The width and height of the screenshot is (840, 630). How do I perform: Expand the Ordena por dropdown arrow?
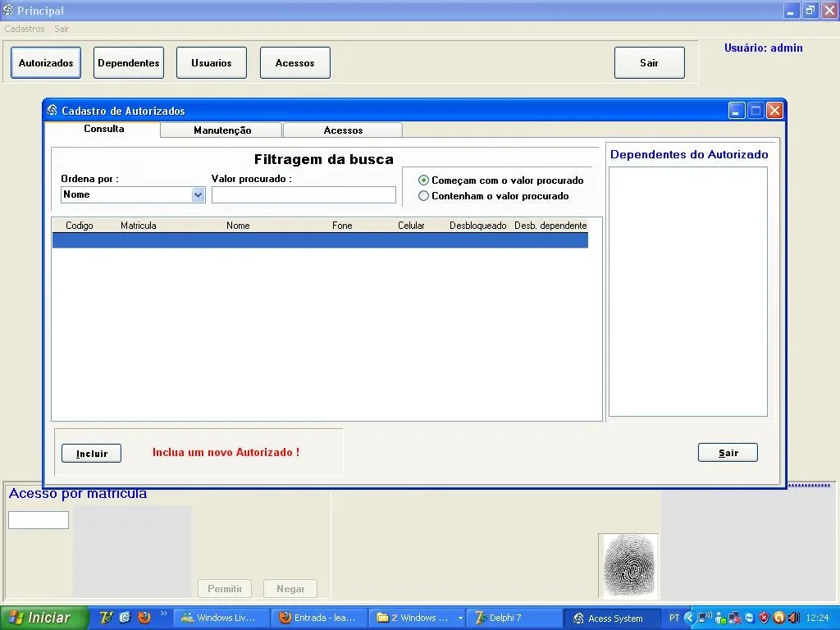tap(198, 195)
